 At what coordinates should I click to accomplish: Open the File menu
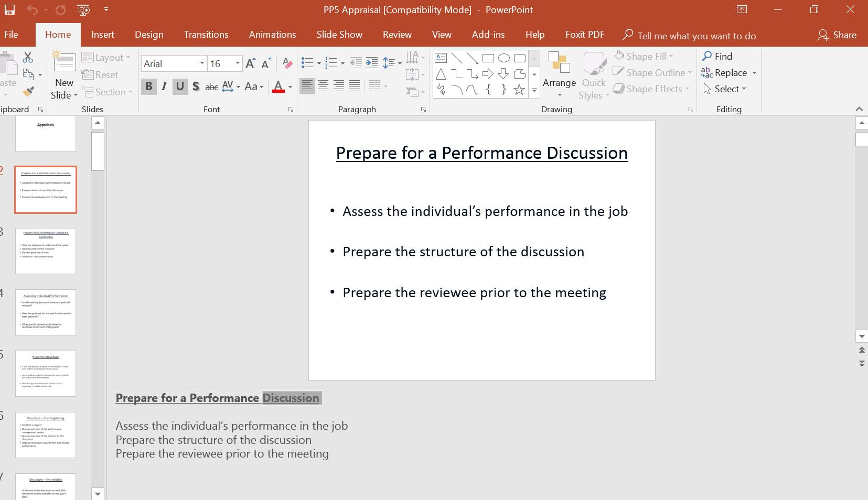11,35
